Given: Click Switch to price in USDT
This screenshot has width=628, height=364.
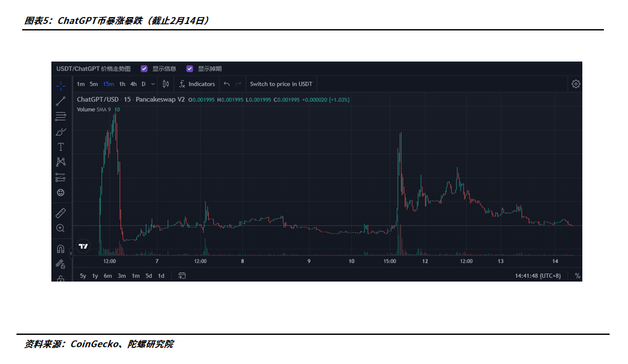Looking at the screenshot, I should (281, 84).
